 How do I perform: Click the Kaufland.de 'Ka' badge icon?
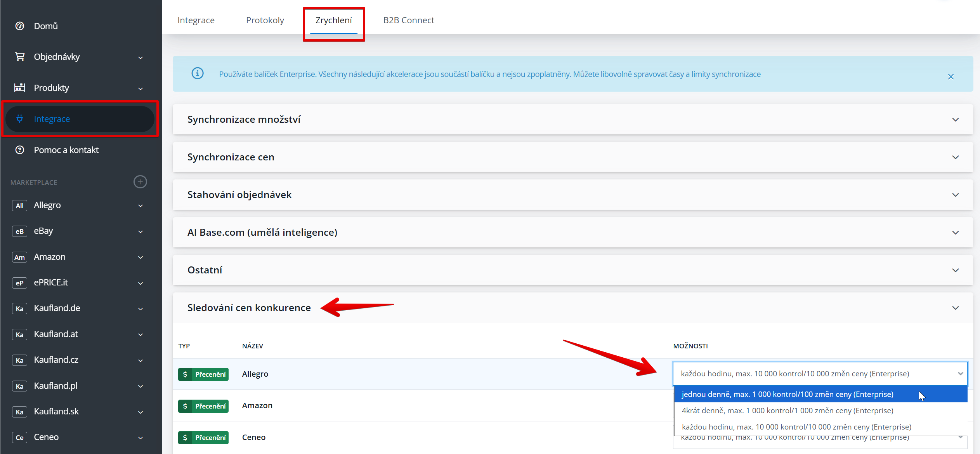(x=20, y=308)
